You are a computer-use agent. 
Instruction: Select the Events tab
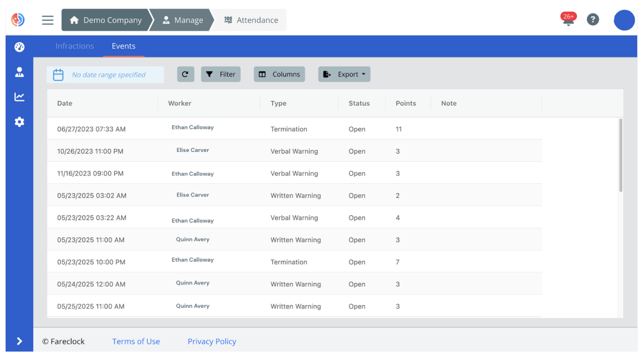[x=123, y=46]
